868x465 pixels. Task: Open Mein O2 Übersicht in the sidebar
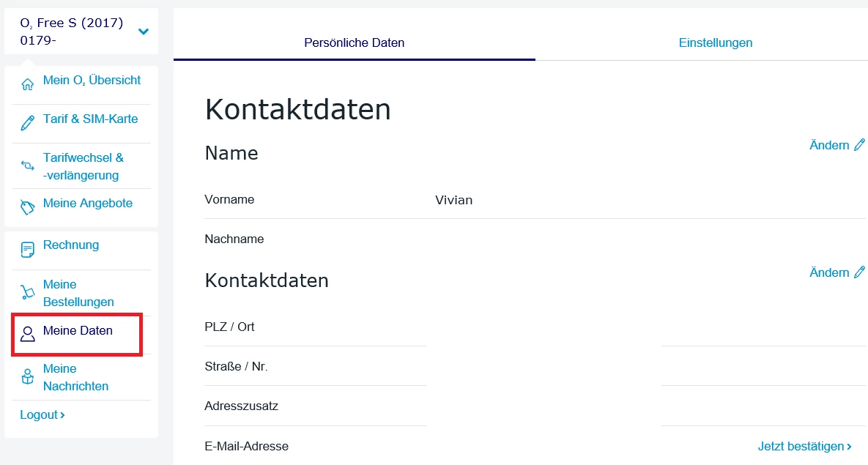(92, 81)
